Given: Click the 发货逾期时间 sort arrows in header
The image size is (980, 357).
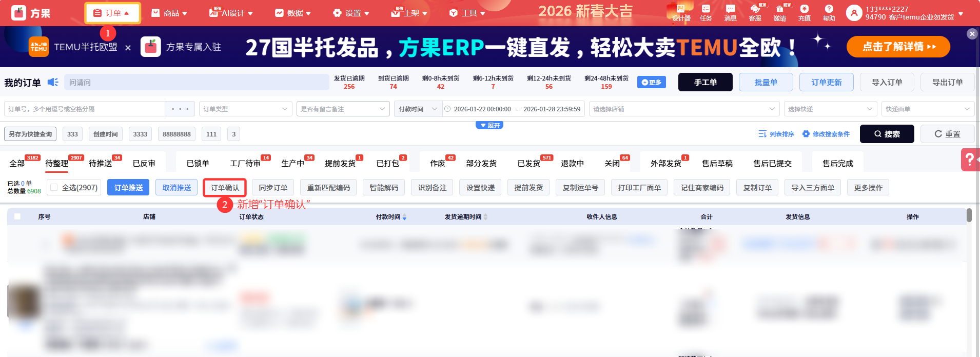Looking at the screenshot, I should tap(485, 217).
